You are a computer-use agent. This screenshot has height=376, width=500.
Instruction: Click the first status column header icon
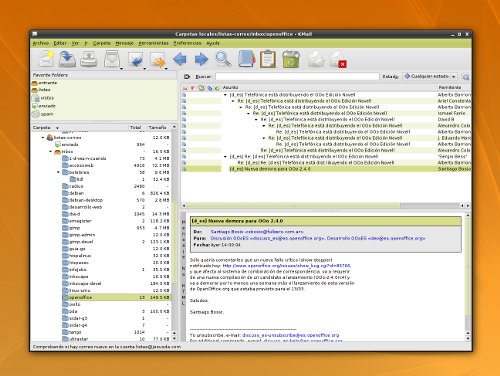(185, 88)
